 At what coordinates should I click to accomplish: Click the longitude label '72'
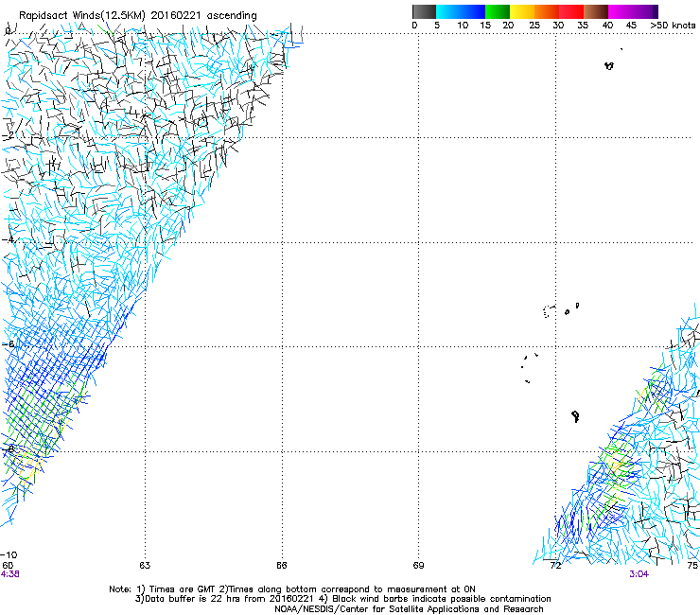click(x=555, y=566)
